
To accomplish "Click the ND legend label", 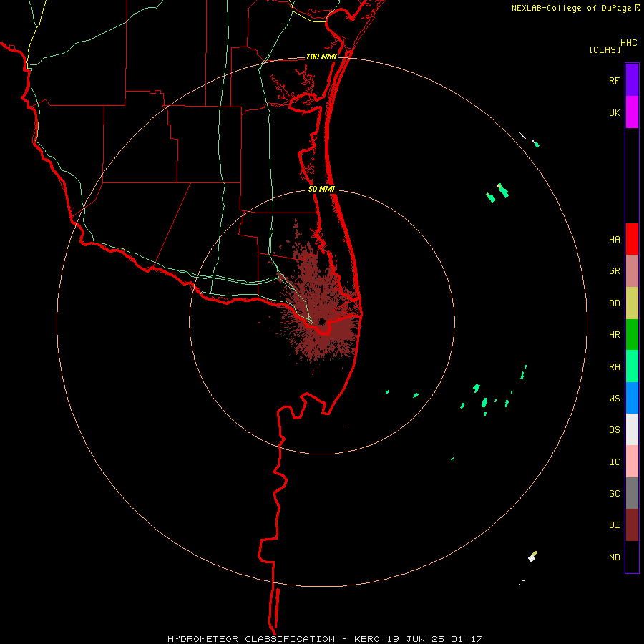I will point(614,557).
